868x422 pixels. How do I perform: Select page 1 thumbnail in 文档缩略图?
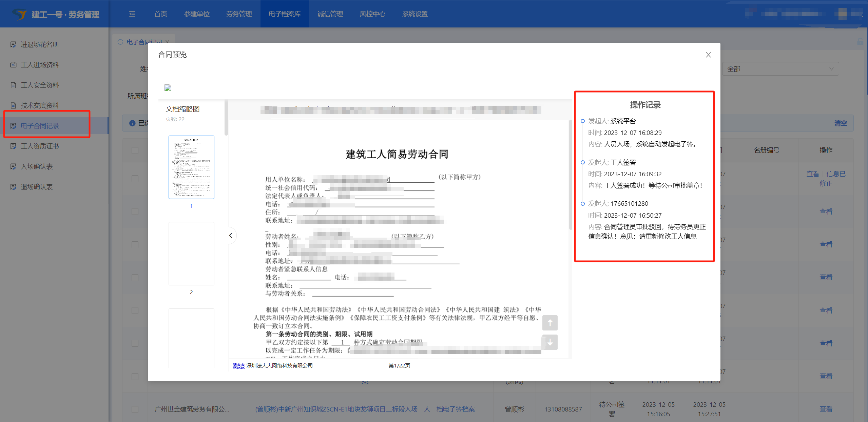click(191, 167)
